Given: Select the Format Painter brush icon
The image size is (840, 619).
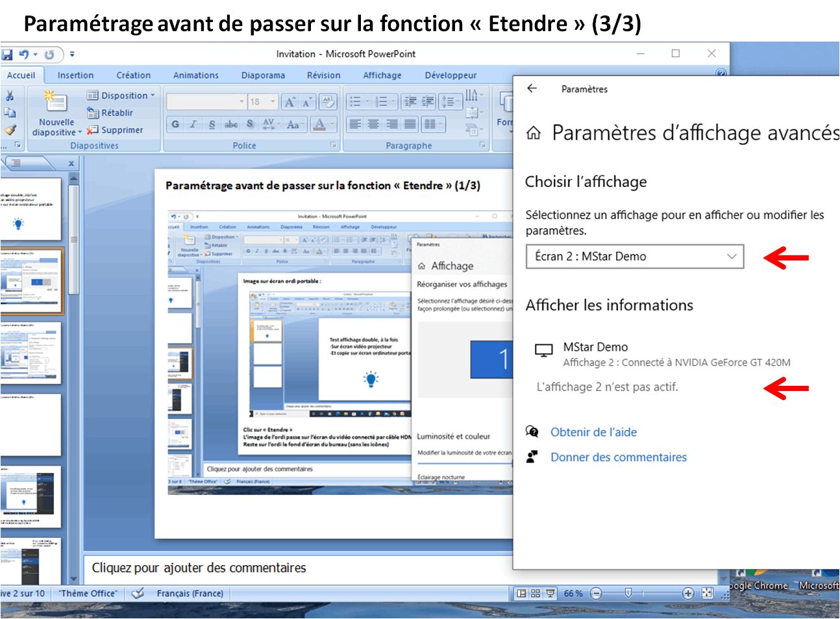Looking at the screenshot, I should click(x=10, y=130).
